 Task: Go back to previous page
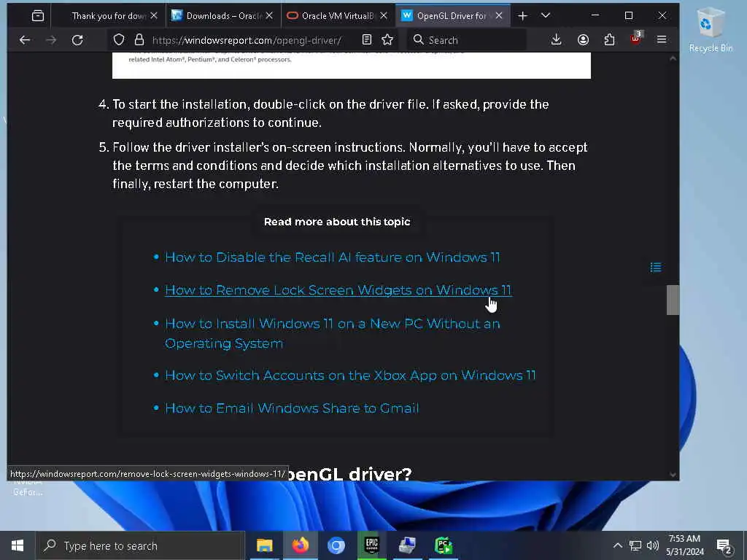25,40
